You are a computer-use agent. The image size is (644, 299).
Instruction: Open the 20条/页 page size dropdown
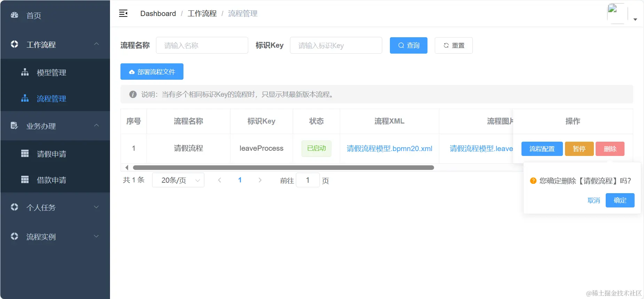[x=178, y=180]
